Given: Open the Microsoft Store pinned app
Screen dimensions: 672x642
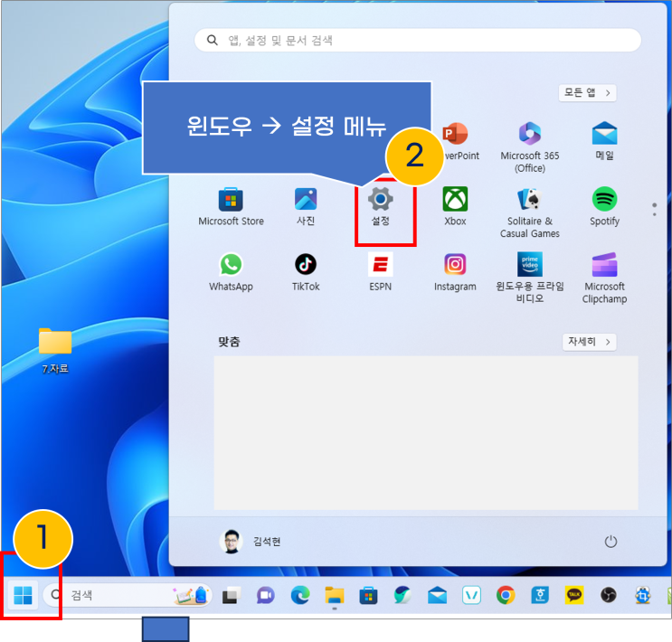Looking at the screenshot, I should [231, 206].
